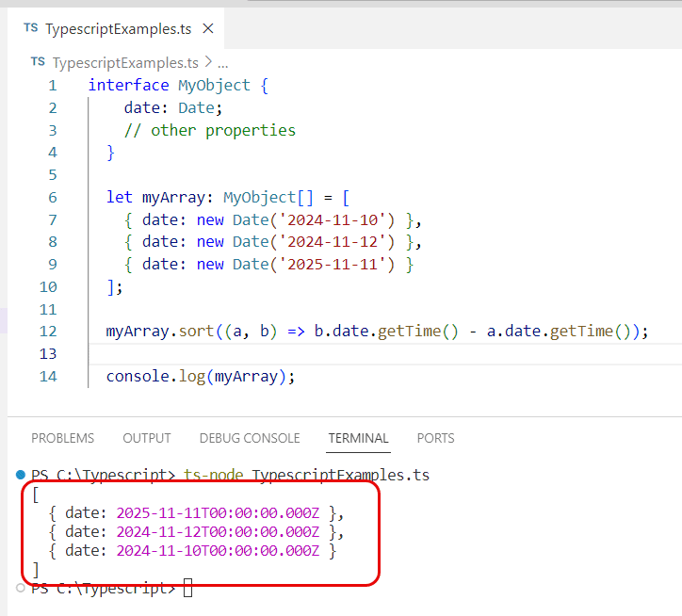Expand the breadcrumb chevron after the file name
This screenshot has width=682, height=616.
(208, 62)
